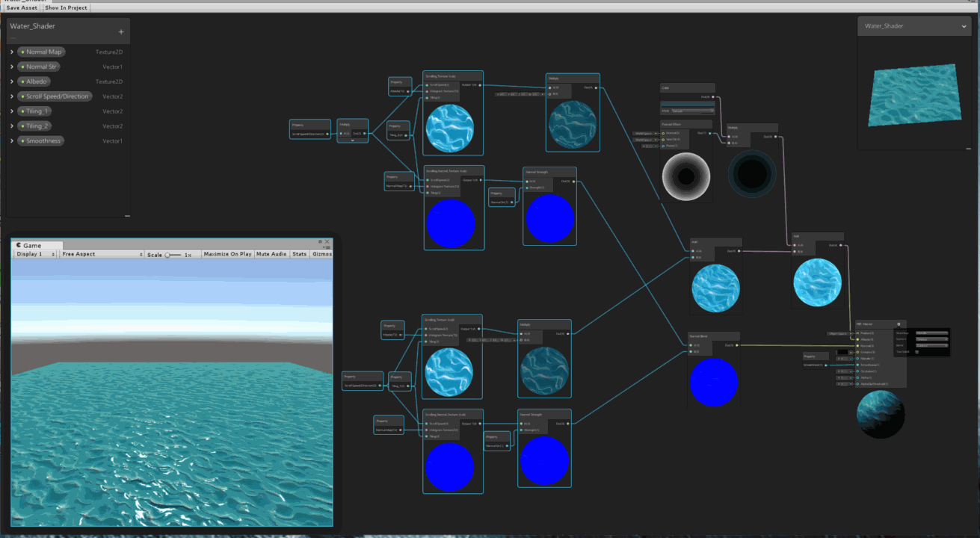The width and height of the screenshot is (980, 538).
Task: Click the Smoothness input port on PBR Master
Action: pyautogui.click(x=857, y=365)
